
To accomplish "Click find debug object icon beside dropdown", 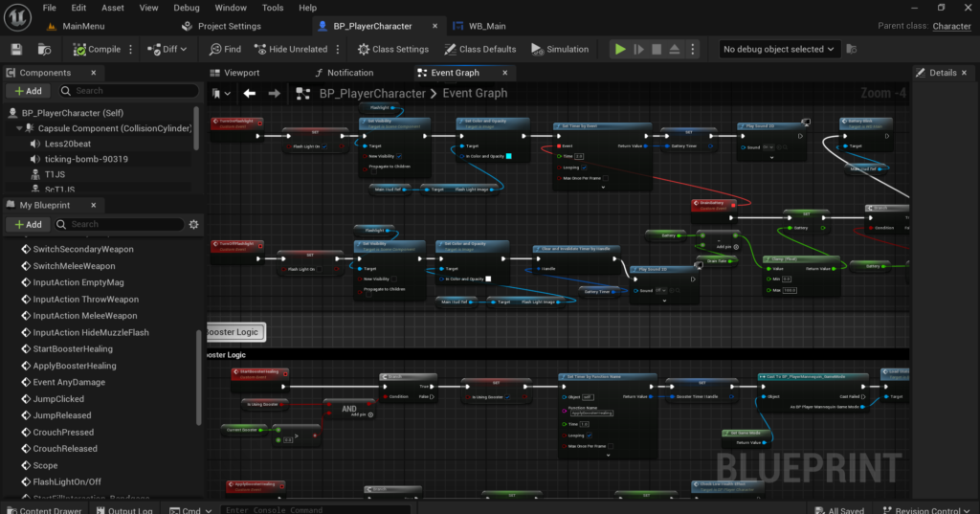I will pyautogui.click(x=851, y=50).
